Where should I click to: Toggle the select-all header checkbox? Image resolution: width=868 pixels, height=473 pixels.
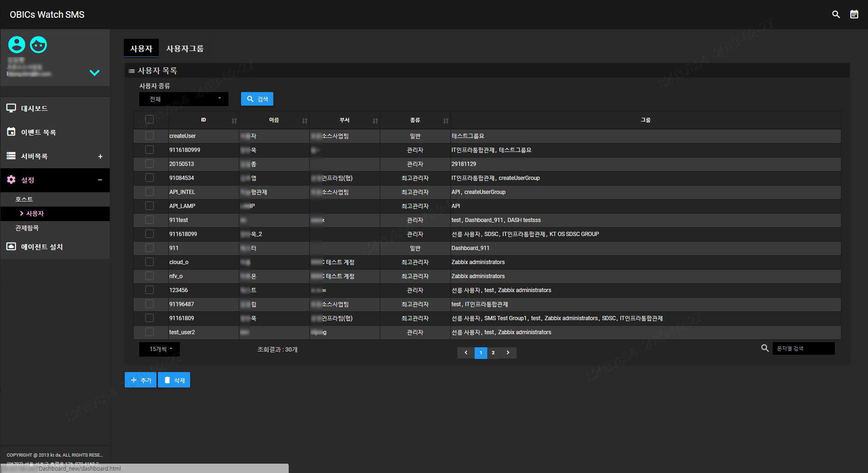pos(149,119)
